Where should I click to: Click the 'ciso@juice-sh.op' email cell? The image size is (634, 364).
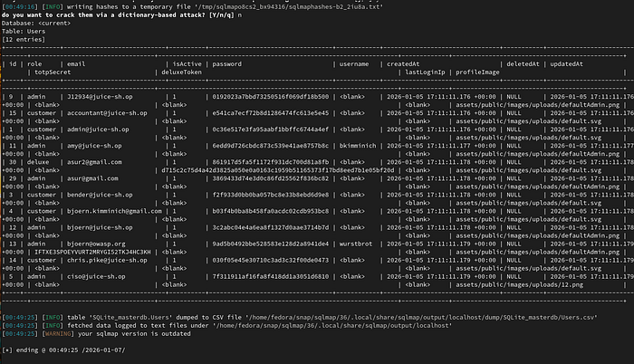pos(96,277)
